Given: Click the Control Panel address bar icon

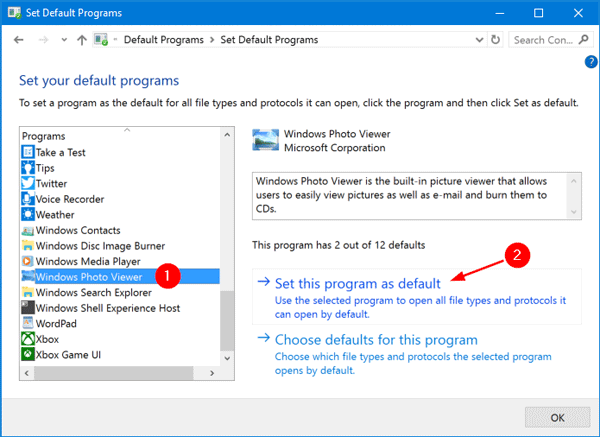Looking at the screenshot, I should pyautogui.click(x=101, y=39).
